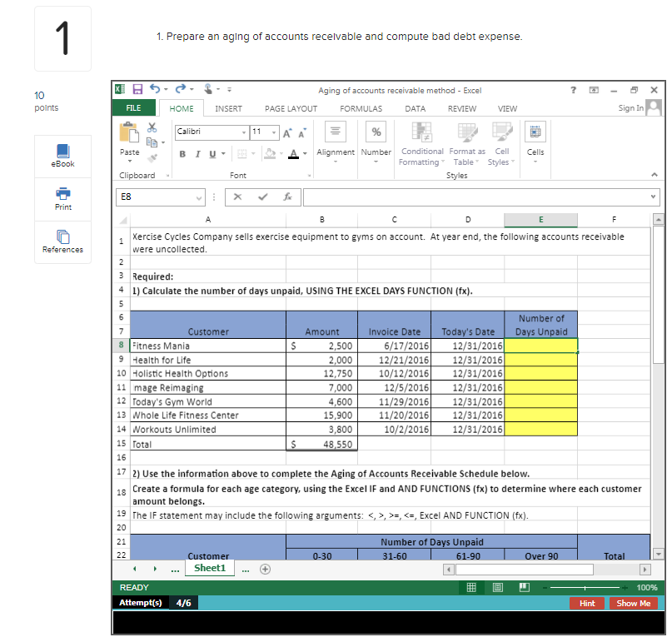Open the font size 11 dropdown

[x=274, y=132]
